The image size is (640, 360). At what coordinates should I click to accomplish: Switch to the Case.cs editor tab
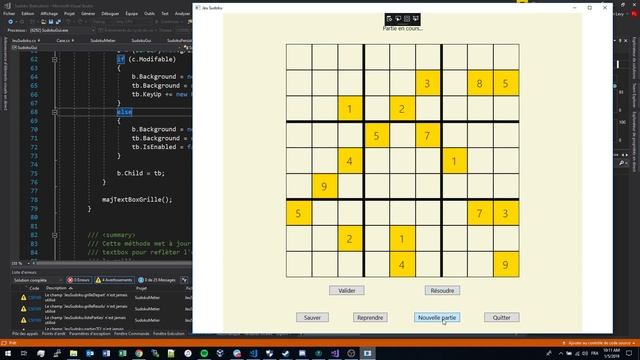[x=65, y=40]
